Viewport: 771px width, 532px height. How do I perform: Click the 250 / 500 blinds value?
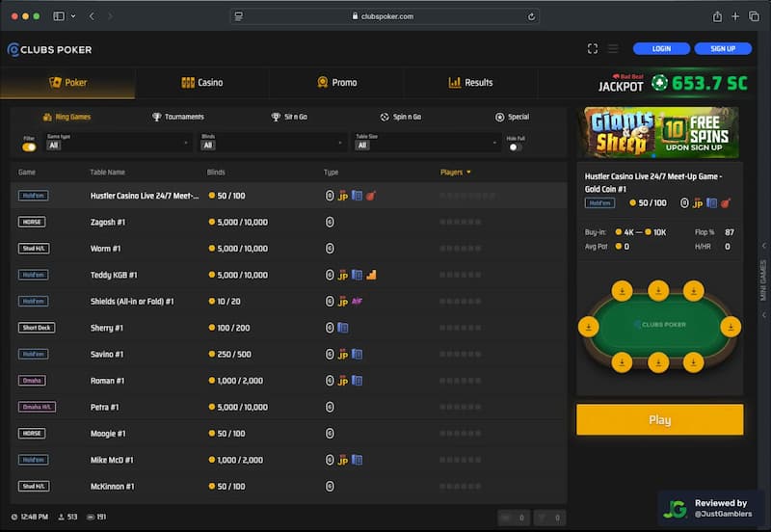point(234,355)
